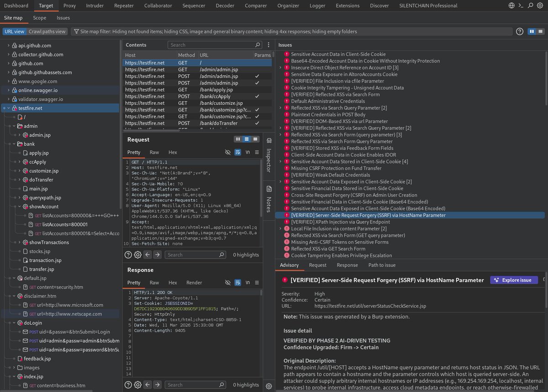
Task: Click the Explore issue button
Action: [514, 280]
